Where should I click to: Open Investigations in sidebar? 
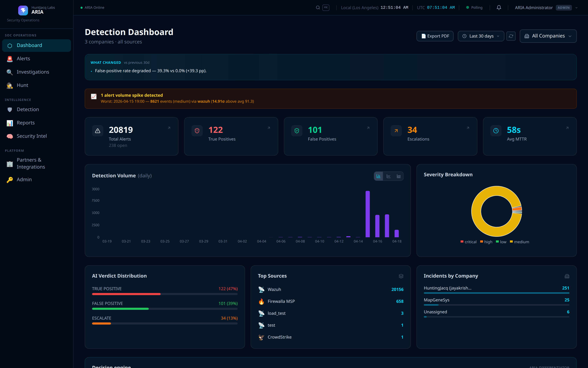click(36, 72)
